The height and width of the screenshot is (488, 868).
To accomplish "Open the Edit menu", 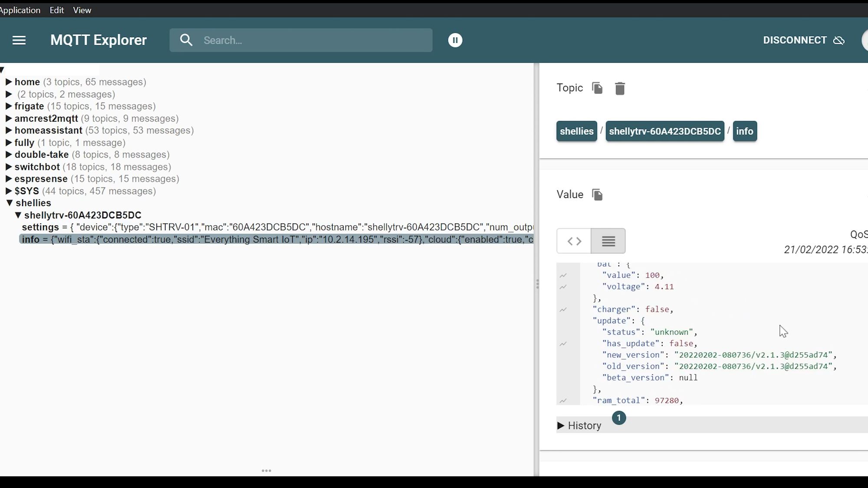I will point(57,10).
